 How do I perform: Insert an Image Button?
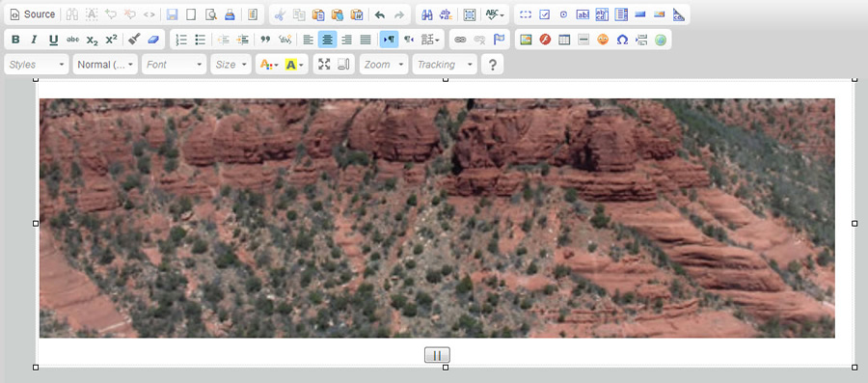click(x=659, y=14)
